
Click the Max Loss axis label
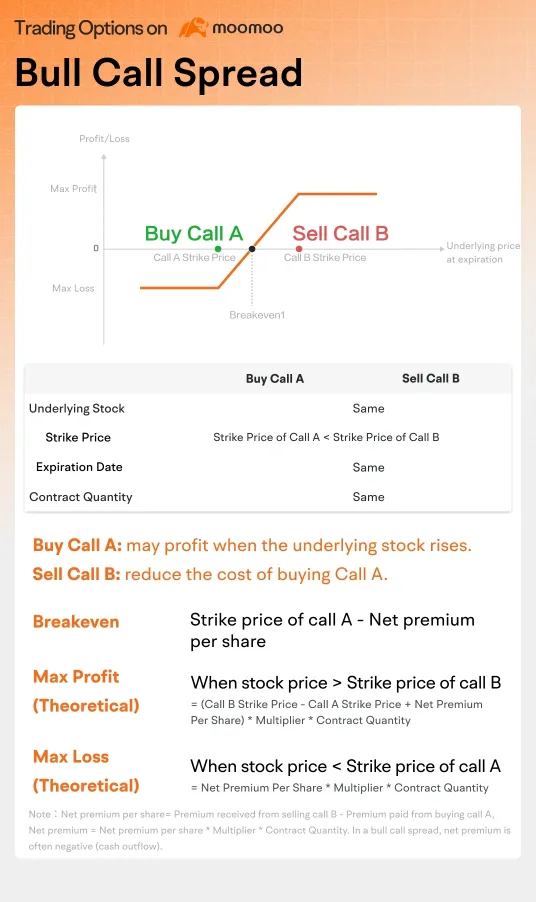pos(73,288)
